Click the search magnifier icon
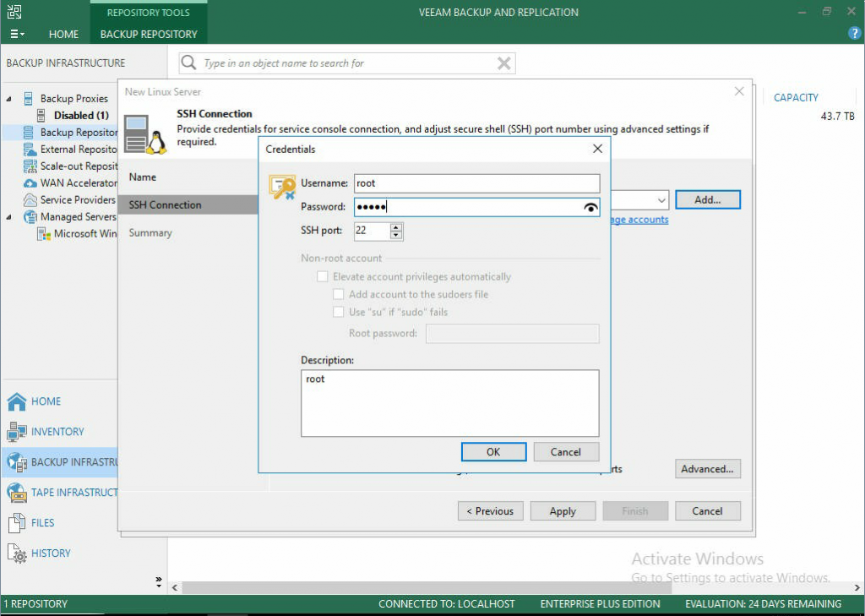 click(x=188, y=63)
